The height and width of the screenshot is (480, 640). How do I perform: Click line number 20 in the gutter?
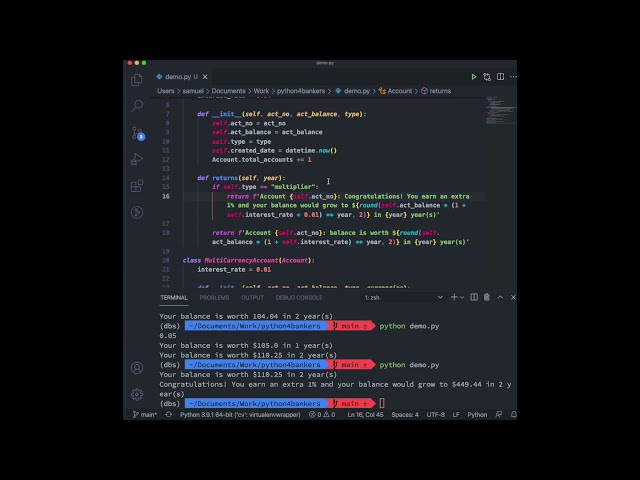click(x=166, y=260)
